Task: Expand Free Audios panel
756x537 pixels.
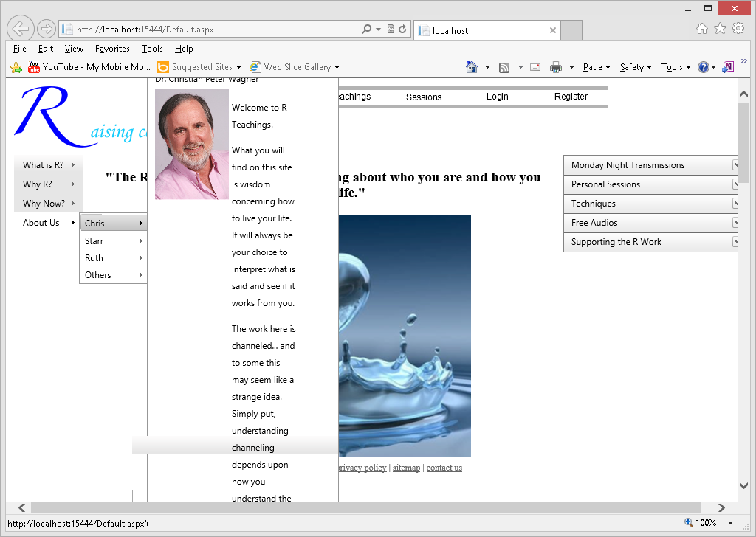Action: (x=650, y=223)
